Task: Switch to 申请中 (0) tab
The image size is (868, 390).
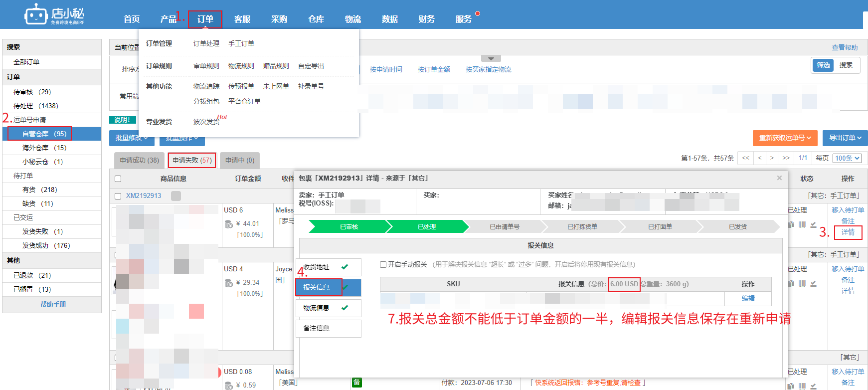Action: point(240,160)
